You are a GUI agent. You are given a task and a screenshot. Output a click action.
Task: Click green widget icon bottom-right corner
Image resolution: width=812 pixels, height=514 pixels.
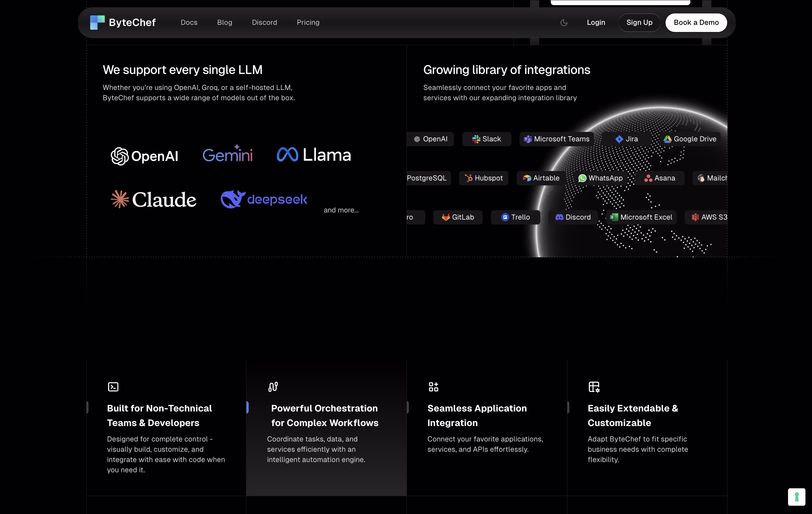point(797,497)
